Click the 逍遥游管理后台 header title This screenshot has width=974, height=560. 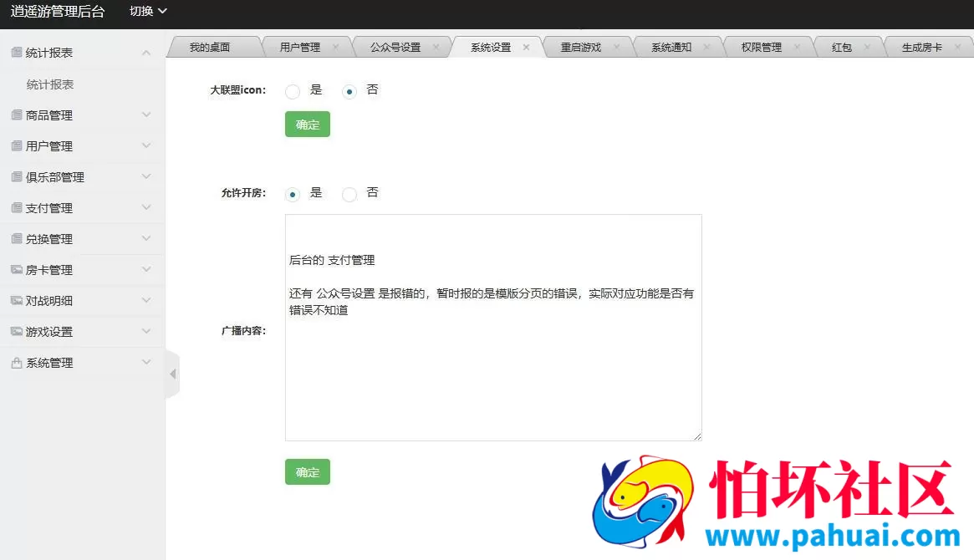(58, 11)
